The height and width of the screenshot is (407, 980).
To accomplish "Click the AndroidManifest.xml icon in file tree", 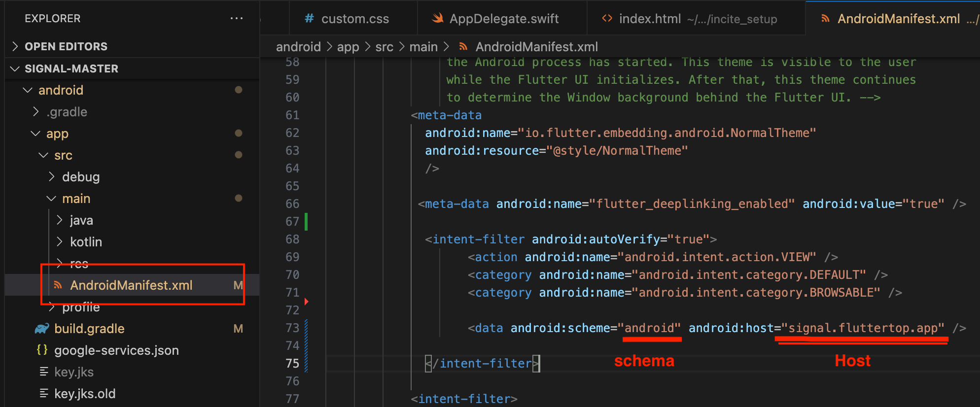I will [x=58, y=285].
